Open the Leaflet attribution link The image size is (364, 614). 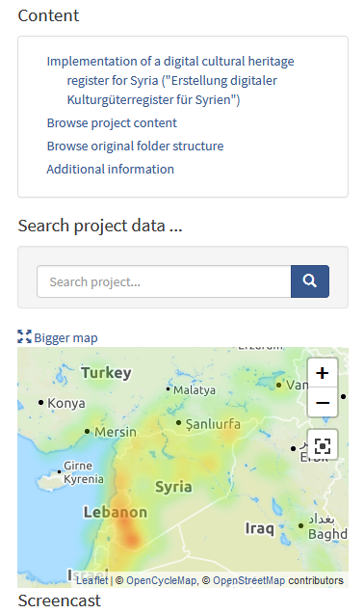[x=92, y=580]
